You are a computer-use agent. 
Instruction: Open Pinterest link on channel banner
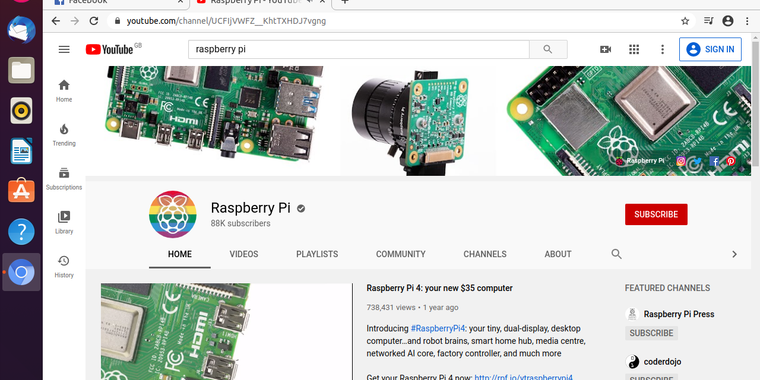[x=730, y=161]
